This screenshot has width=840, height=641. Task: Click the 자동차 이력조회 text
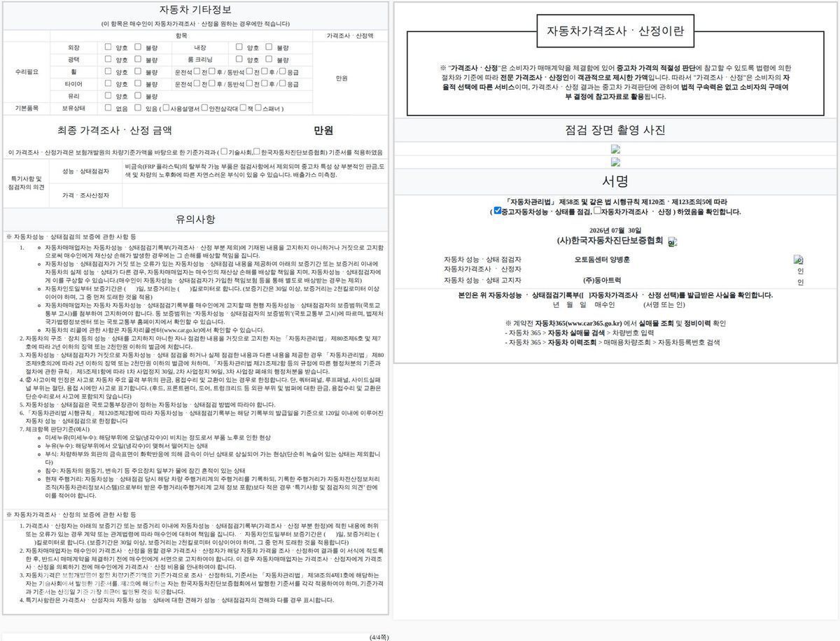(572, 343)
